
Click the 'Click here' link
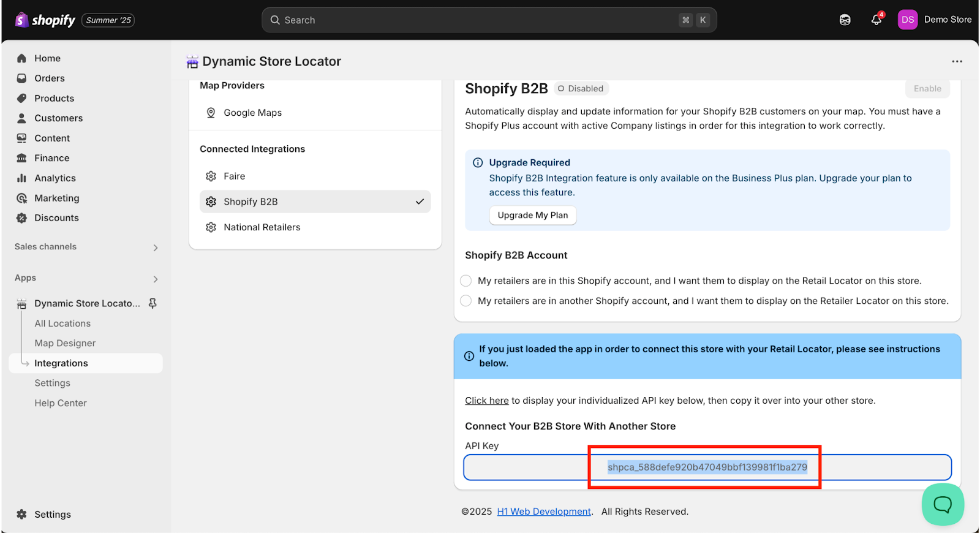486,401
